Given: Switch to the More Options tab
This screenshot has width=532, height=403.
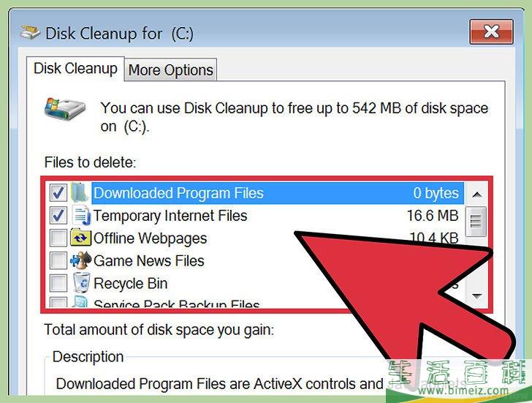Looking at the screenshot, I should 171,70.
